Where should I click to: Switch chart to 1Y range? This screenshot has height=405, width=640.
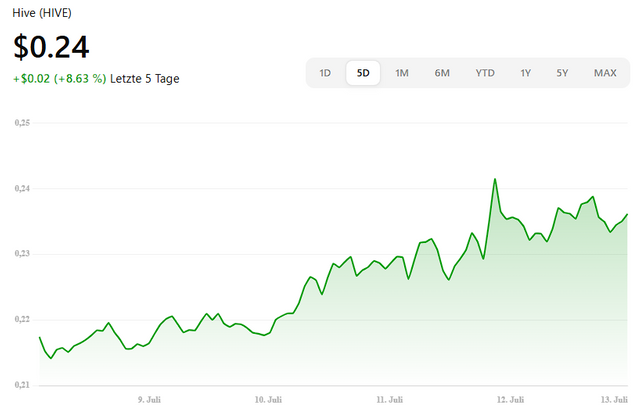tap(525, 73)
